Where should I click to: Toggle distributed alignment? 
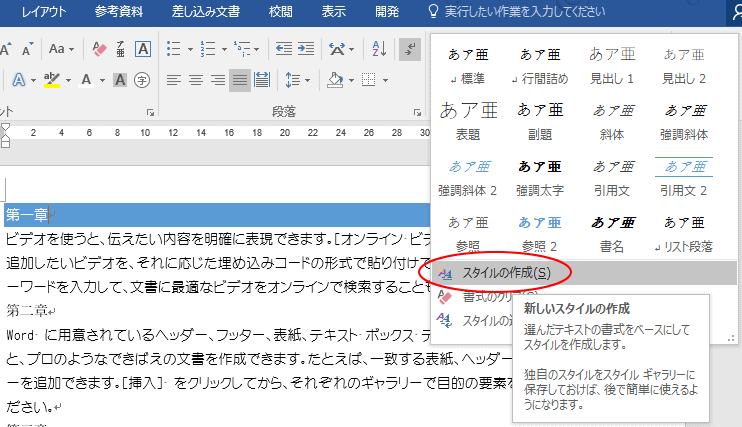point(262,80)
